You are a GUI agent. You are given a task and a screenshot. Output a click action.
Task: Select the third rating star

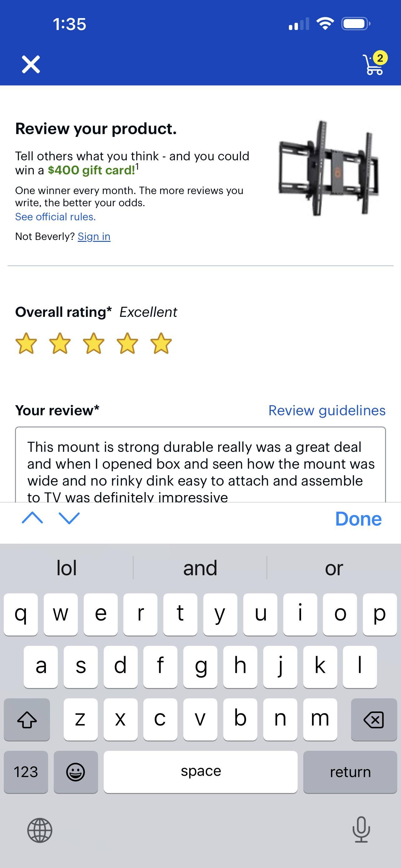tap(94, 343)
